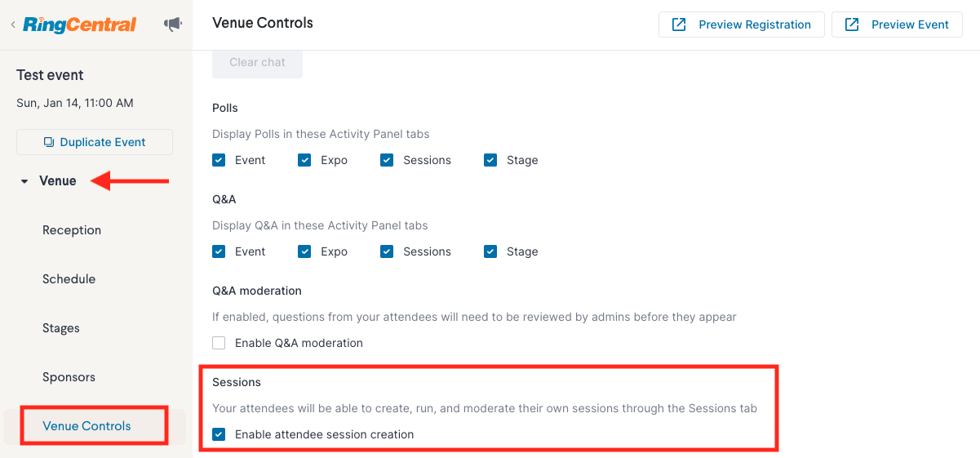Click the back chevron beside RingCentral logo
The height and width of the screenshot is (458, 980).
(12, 24)
